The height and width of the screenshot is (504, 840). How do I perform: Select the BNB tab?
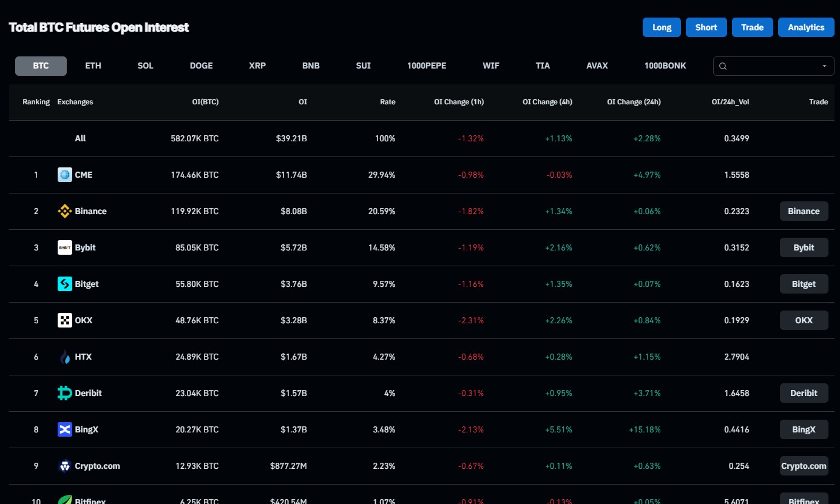click(x=311, y=66)
